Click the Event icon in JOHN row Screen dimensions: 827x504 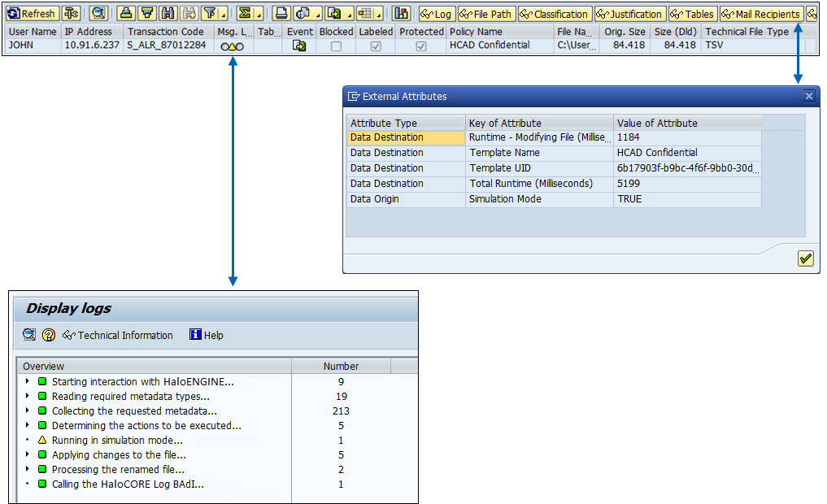(299, 46)
